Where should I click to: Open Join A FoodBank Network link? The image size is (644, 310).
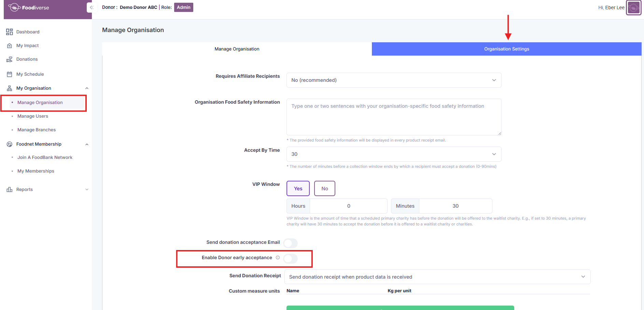point(45,158)
